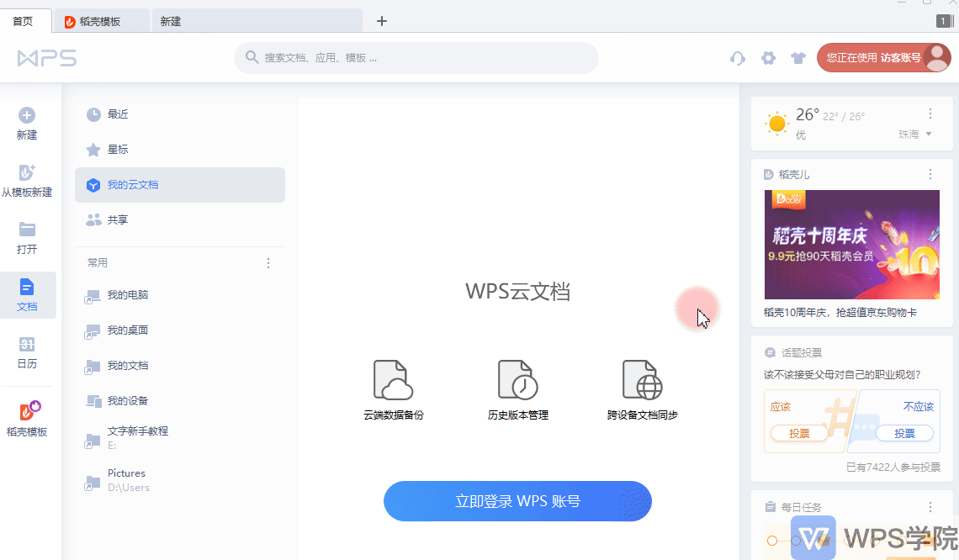The image size is (959, 560).
Task: Open settings gear icon in header
Action: 768,58
